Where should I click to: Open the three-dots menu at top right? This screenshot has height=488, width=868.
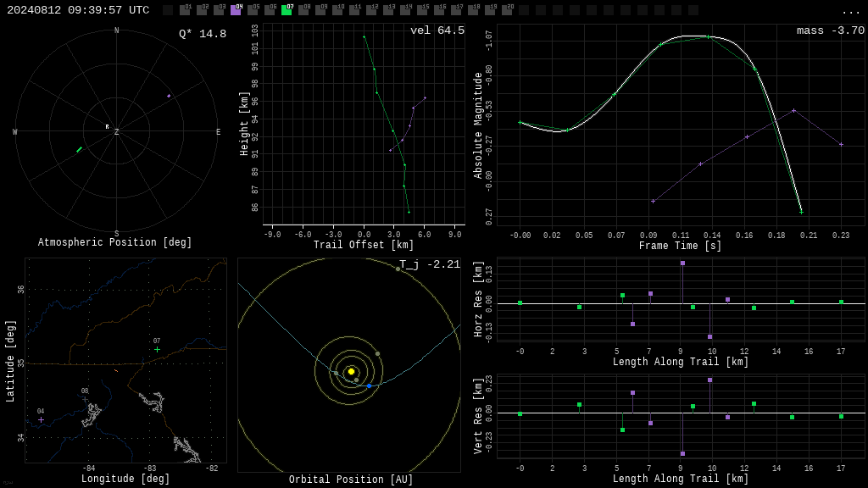[x=850, y=12]
